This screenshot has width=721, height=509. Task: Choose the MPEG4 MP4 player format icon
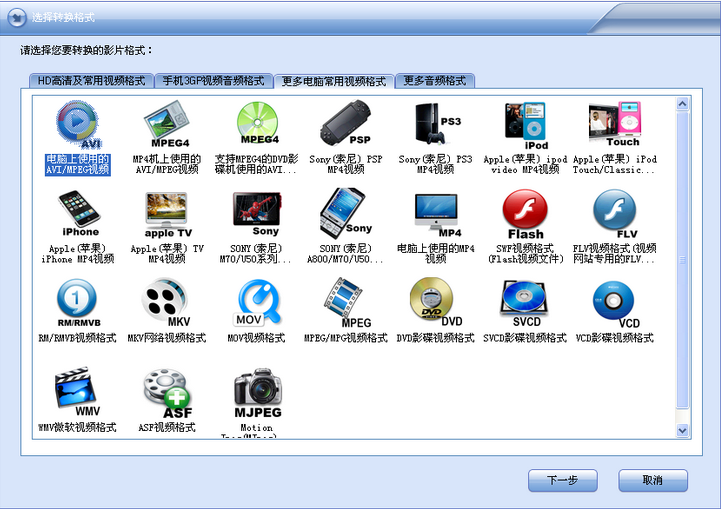(x=167, y=124)
